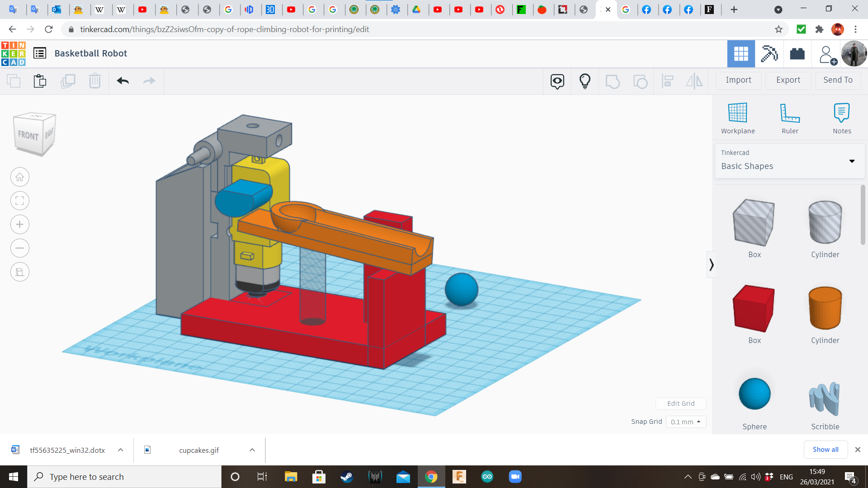Toggle visibility of hidden objects with the lightbulb

(x=585, y=81)
